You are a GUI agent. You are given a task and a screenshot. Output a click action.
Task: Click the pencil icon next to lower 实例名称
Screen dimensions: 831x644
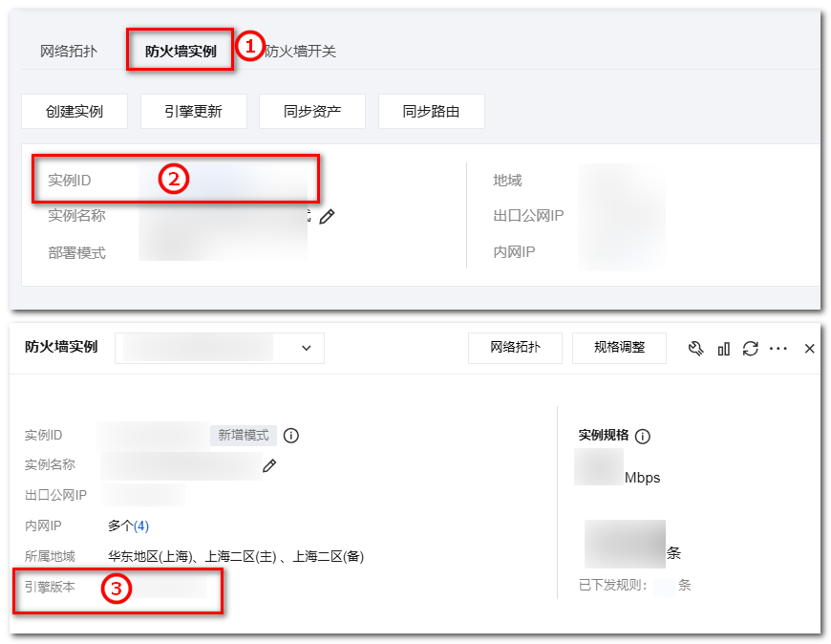pos(269,465)
